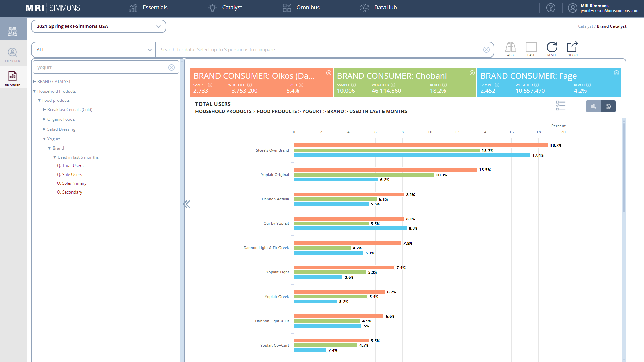Viewport: 644px width, 362px height.
Task: Remove the Chobani brand consumer card
Action: coord(472,73)
